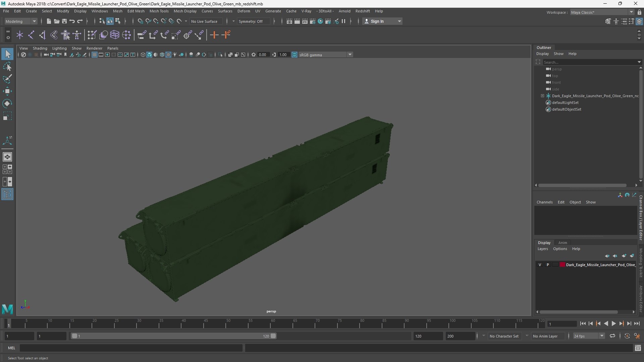Toggle isolate select in viewport toolbar
Viewport: 644px width, 362px height.
click(220, 55)
